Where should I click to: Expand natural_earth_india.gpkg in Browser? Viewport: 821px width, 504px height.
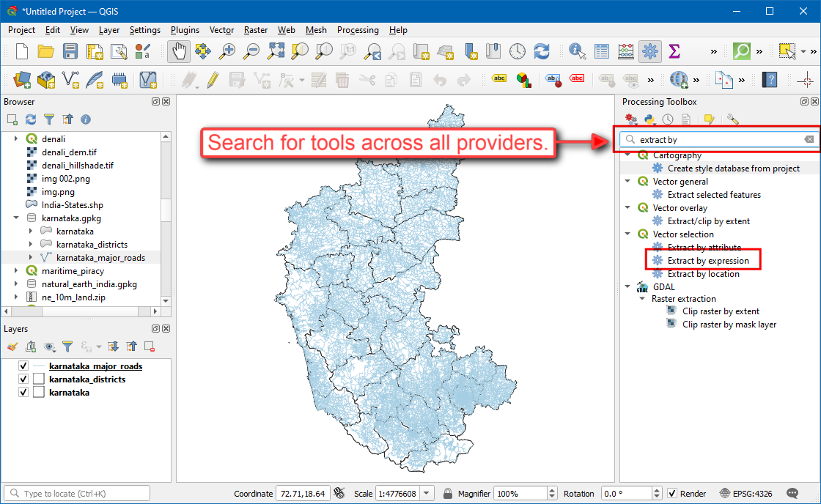(15, 283)
